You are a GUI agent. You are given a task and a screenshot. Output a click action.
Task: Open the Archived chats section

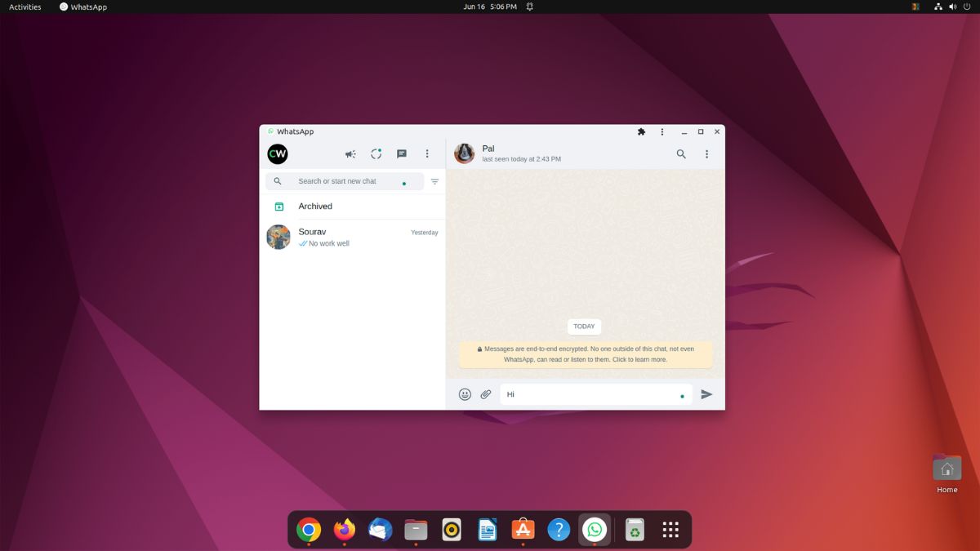click(x=316, y=206)
